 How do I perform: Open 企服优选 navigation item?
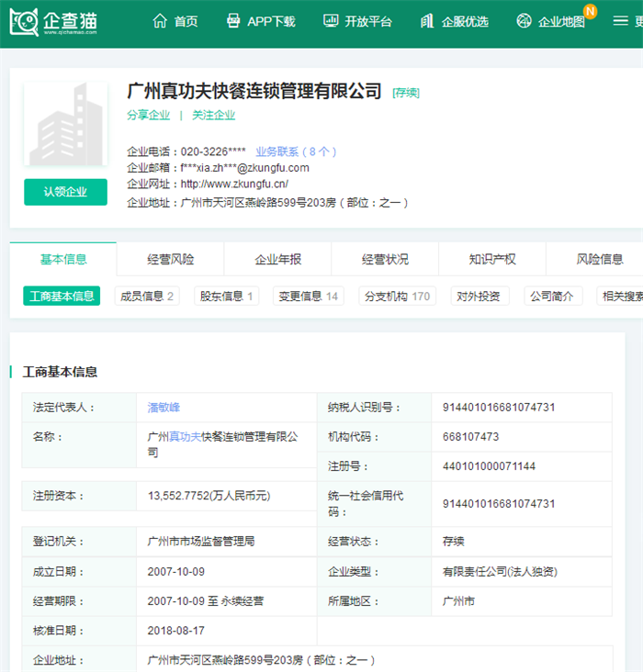(465, 21)
